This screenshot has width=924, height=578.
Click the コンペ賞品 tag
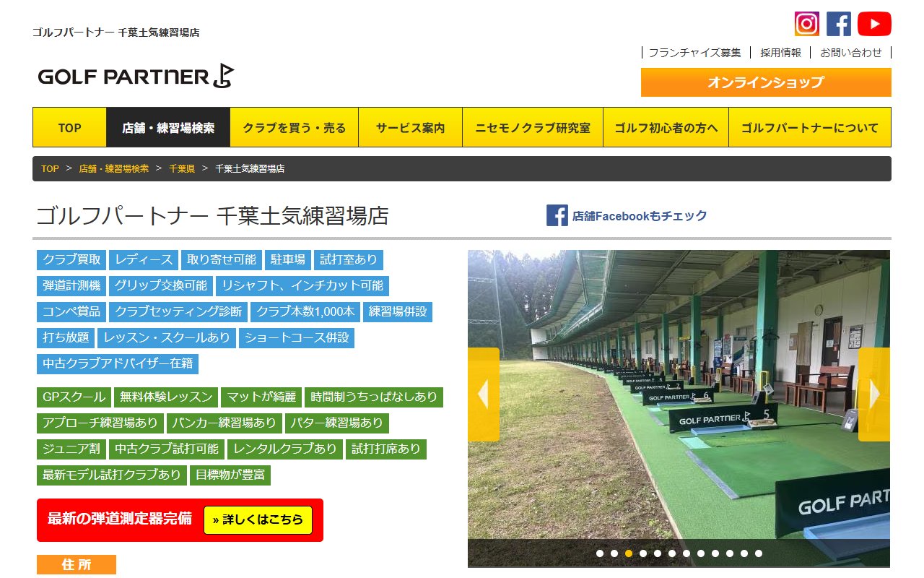[x=71, y=312]
